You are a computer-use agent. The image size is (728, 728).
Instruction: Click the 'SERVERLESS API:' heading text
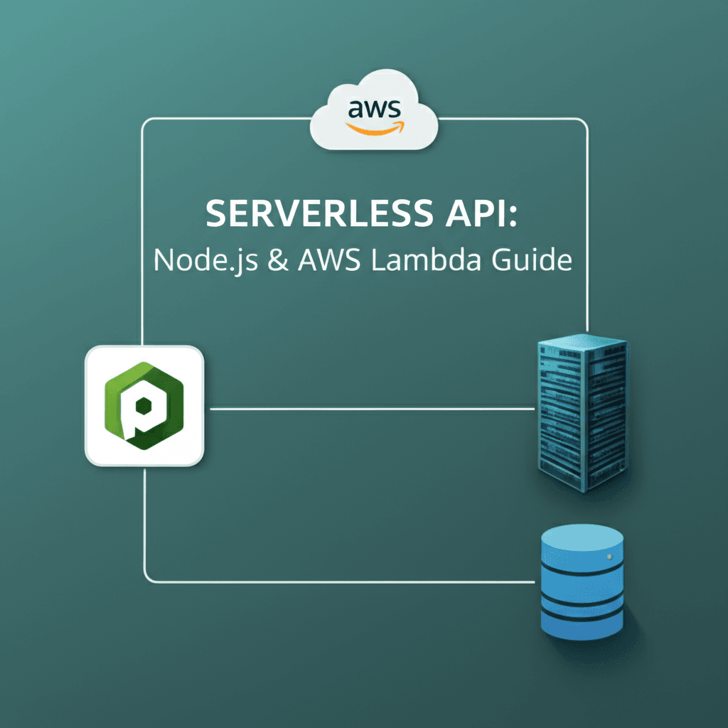(362, 213)
